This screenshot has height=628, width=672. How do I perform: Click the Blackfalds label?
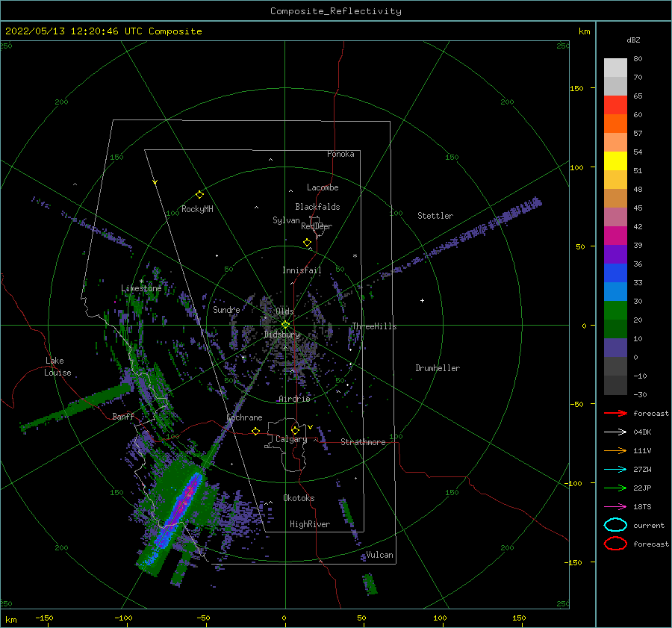[317, 207]
